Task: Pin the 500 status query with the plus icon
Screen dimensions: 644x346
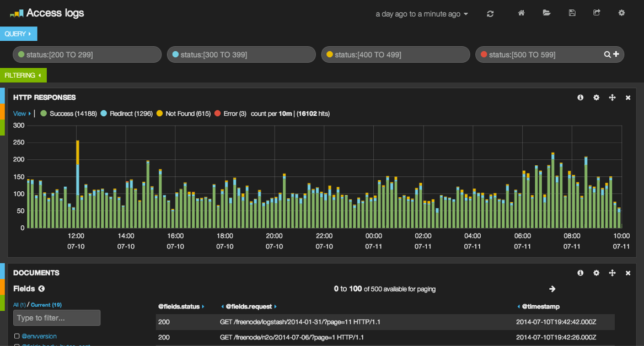Action: [x=616, y=54]
